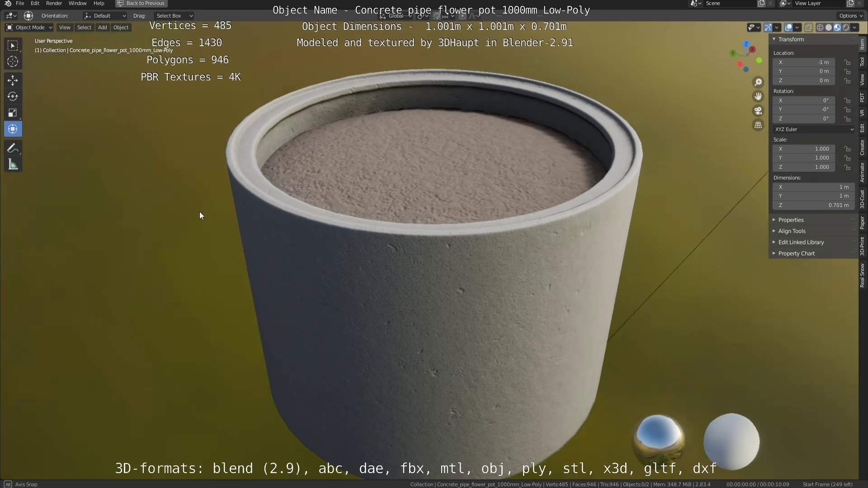Open the viewport Select menu
868x488 pixels.
coord(84,28)
